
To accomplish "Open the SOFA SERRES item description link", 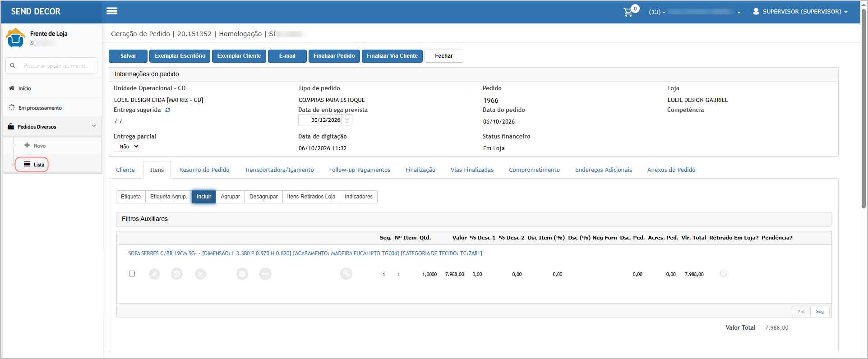I will (305, 253).
